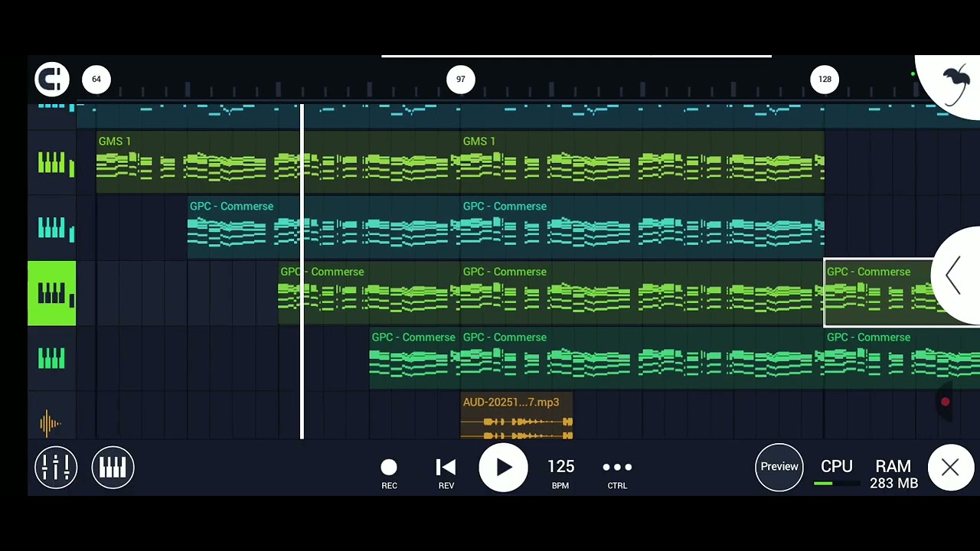Jump to timeline marker 64
This screenshot has width=980, height=551.
96,79
